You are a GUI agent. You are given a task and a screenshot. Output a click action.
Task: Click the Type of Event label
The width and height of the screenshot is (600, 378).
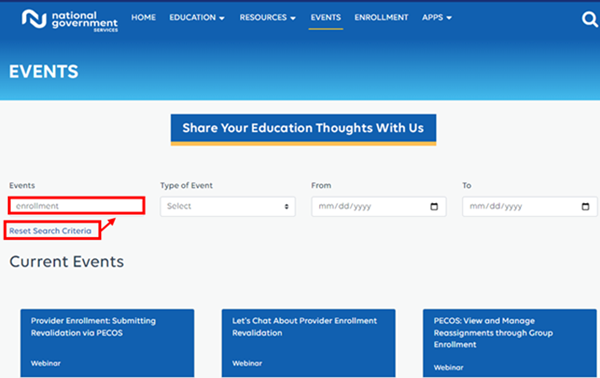click(186, 186)
